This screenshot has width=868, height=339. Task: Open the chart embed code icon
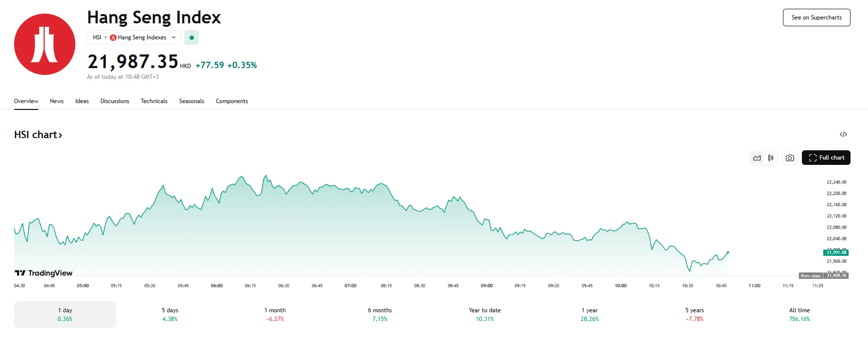point(844,134)
